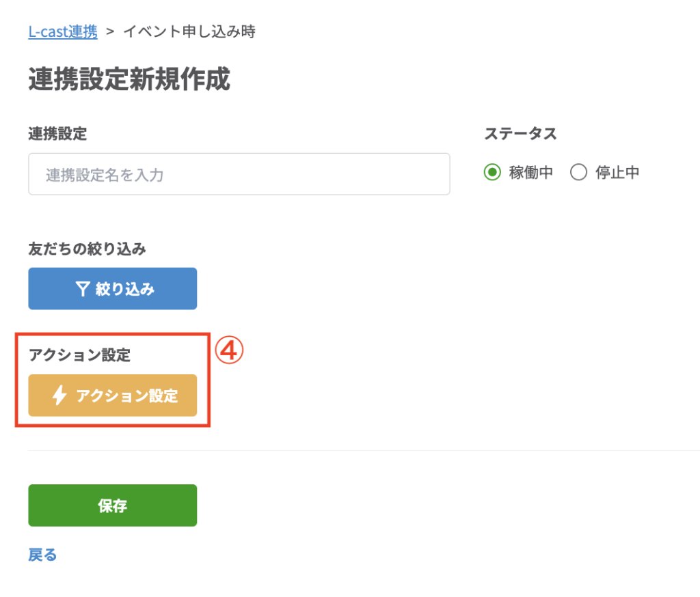The image size is (700, 597).
Task: Click the circled number 4 annotation
Action: pyautogui.click(x=229, y=350)
